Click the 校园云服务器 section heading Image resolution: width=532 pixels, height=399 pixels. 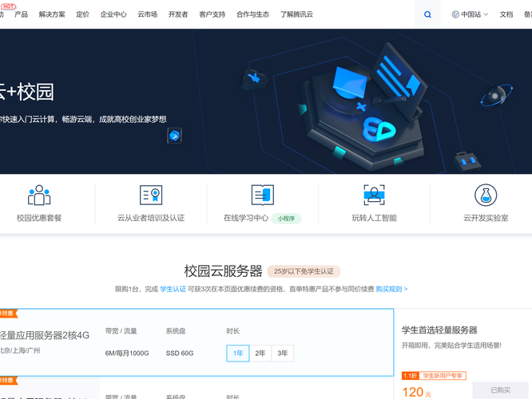tap(223, 271)
